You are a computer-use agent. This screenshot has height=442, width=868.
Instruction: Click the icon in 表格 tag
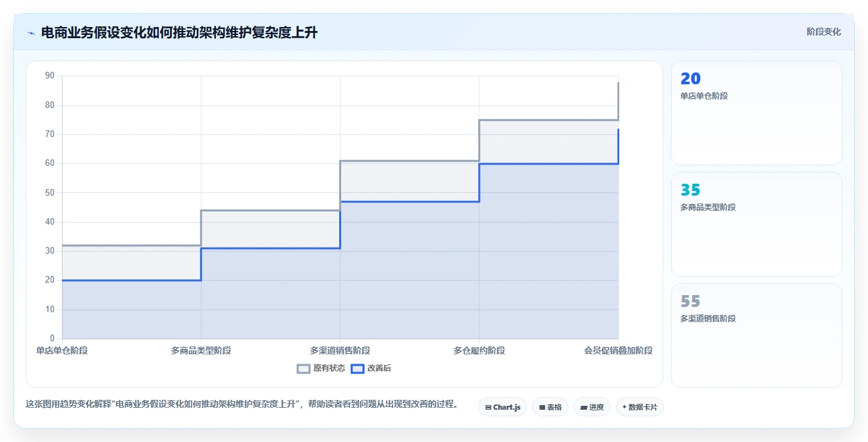click(542, 408)
